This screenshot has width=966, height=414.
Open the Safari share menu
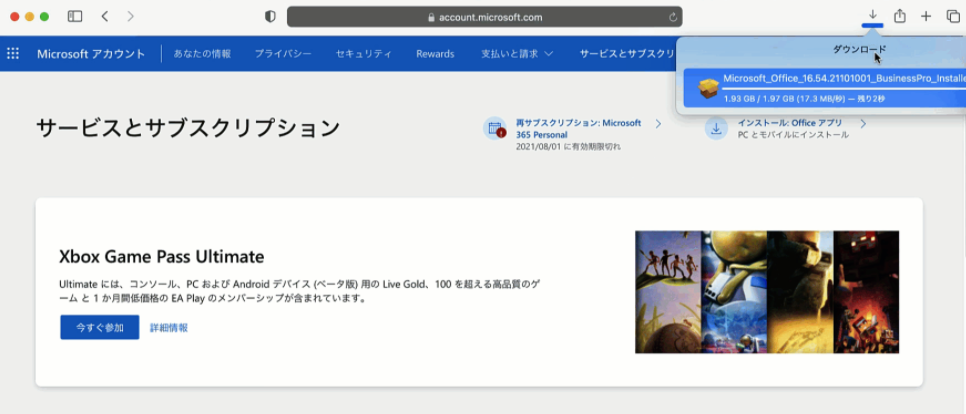click(x=899, y=17)
